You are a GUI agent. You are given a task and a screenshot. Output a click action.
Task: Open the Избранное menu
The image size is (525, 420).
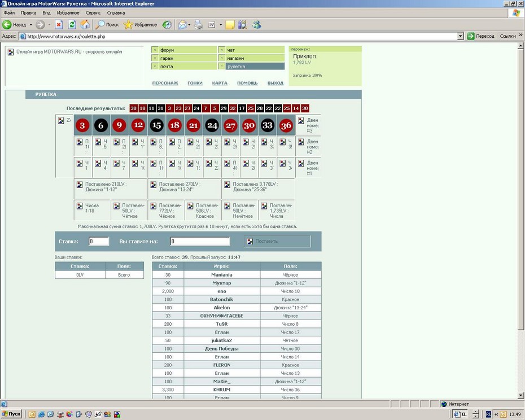(68, 13)
